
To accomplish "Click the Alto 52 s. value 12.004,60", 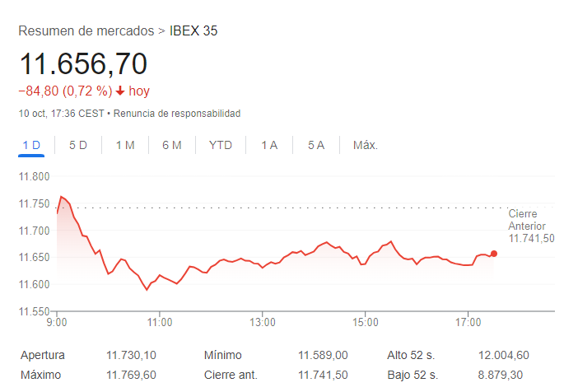I will coord(504,356).
